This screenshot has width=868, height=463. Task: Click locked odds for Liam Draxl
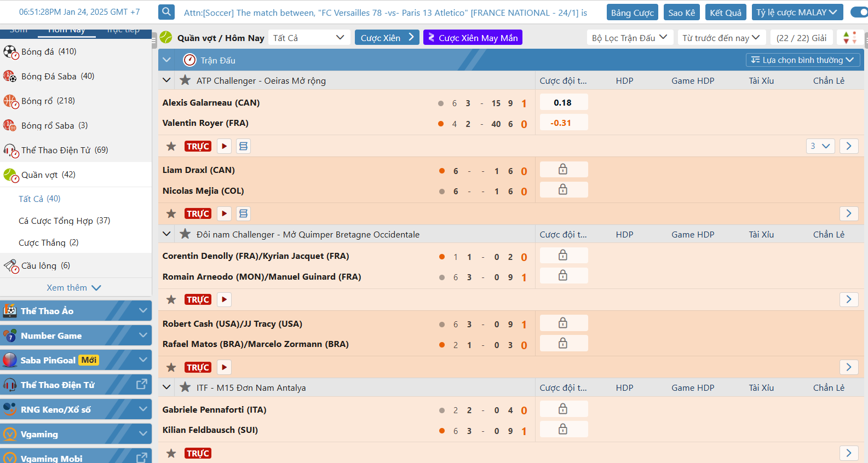(564, 169)
